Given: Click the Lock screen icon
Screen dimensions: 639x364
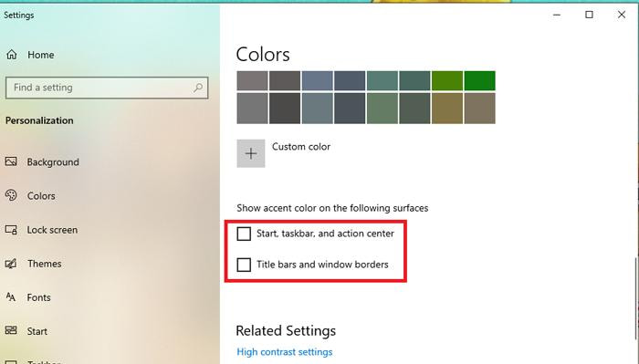Looking at the screenshot, I should tap(11, 230).
